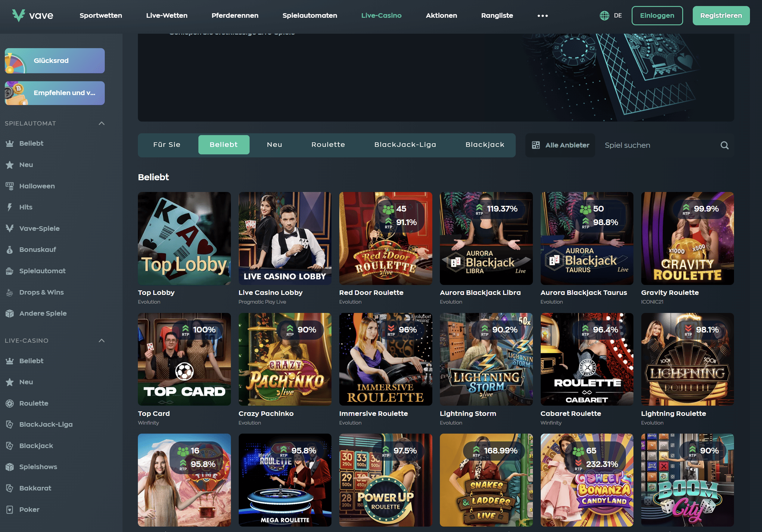Click the Vave-Spiele icon

pos(10,228)
